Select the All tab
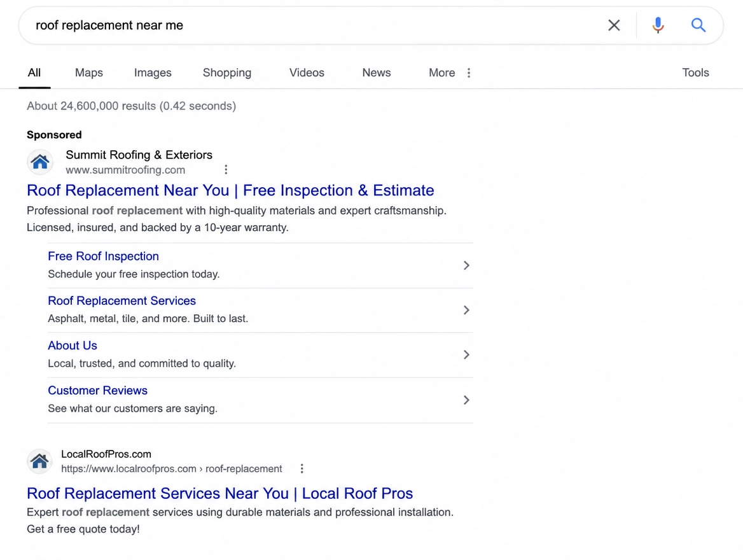The height and width of the screenshot is (560, 743). point(34,73)
